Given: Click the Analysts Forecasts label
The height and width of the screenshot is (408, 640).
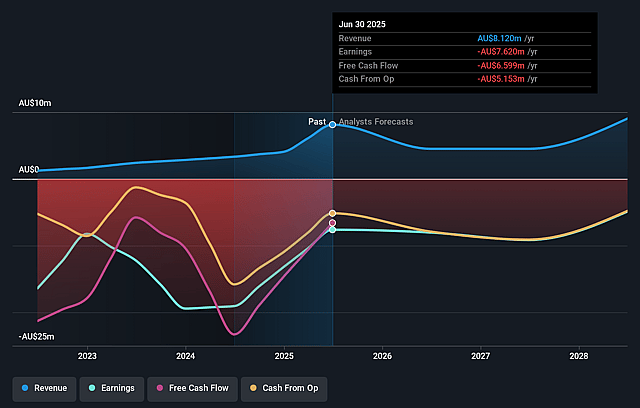Looking at the screenshot, I should pyautogui.click(x=376, y=122).
